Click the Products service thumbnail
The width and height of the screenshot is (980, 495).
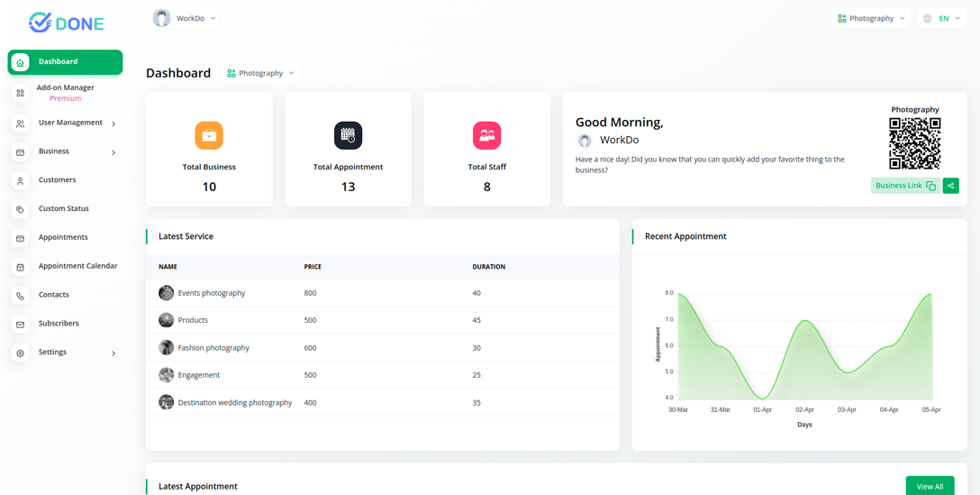point(167,320)
